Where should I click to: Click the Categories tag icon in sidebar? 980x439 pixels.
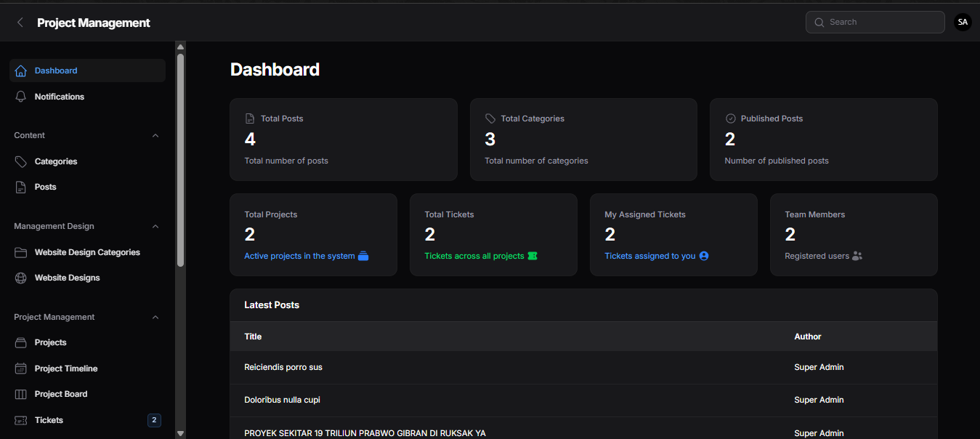click(x=20, y=161)
